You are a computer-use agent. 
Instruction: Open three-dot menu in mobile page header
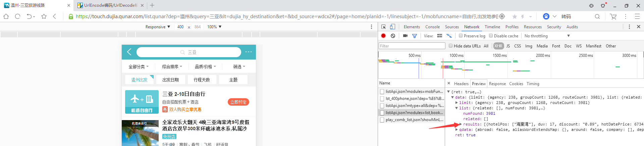coord(249,52)
